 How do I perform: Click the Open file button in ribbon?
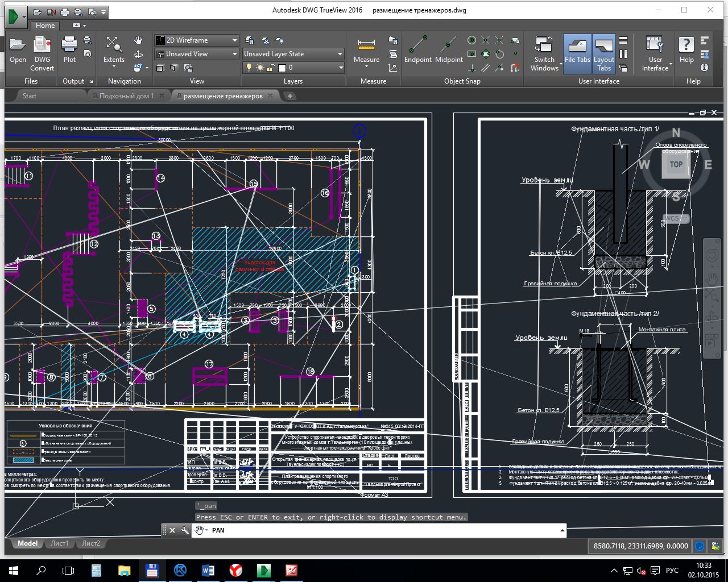18,50
